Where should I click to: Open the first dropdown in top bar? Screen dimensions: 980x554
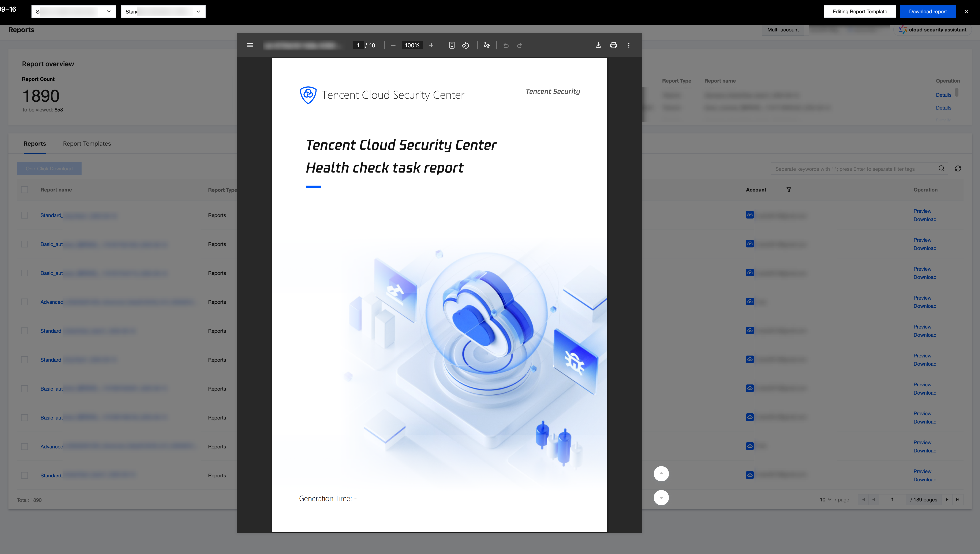tap(74, 11)
